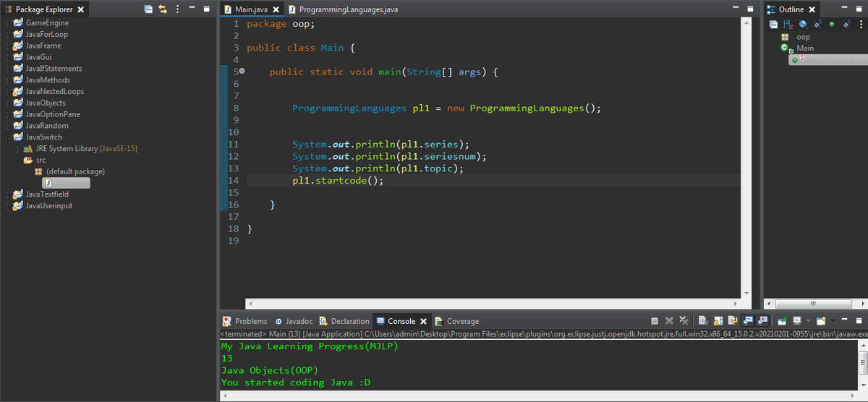868x402 pixels.
Task: Select the JavaForLoop project
Action: coord(46,34)
